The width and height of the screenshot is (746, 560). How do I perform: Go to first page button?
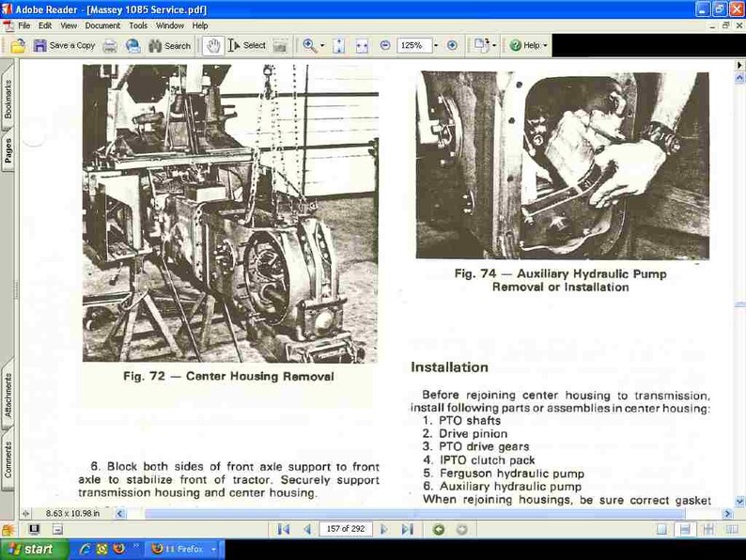283,529
